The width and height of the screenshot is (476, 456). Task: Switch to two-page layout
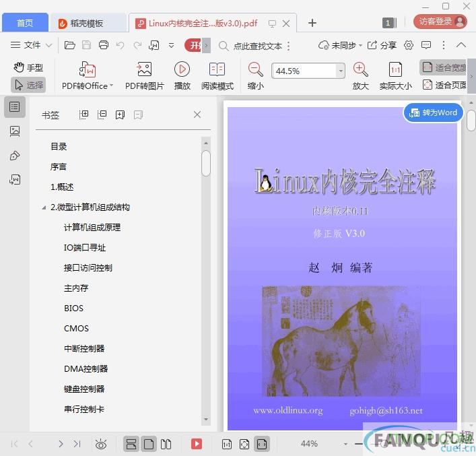pos(166,444)
